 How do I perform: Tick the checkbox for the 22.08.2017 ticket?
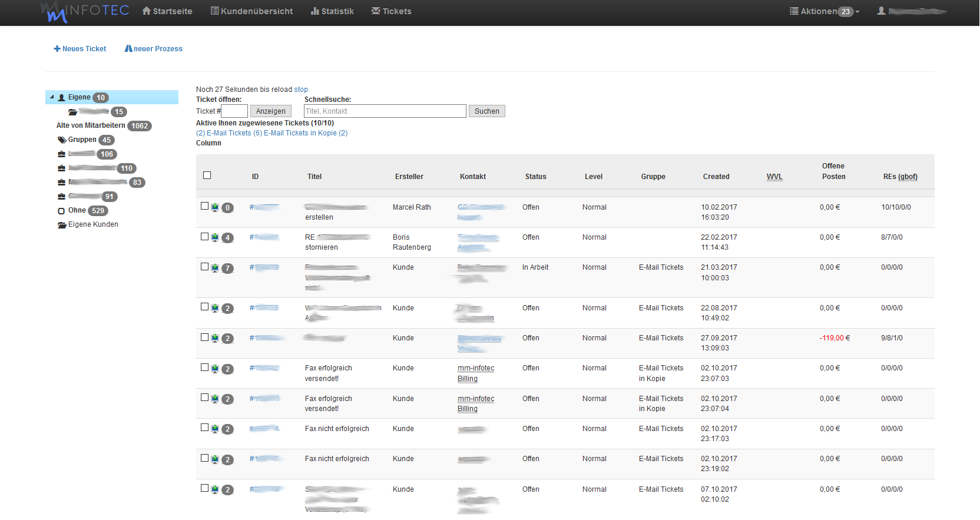pos(204,307)
